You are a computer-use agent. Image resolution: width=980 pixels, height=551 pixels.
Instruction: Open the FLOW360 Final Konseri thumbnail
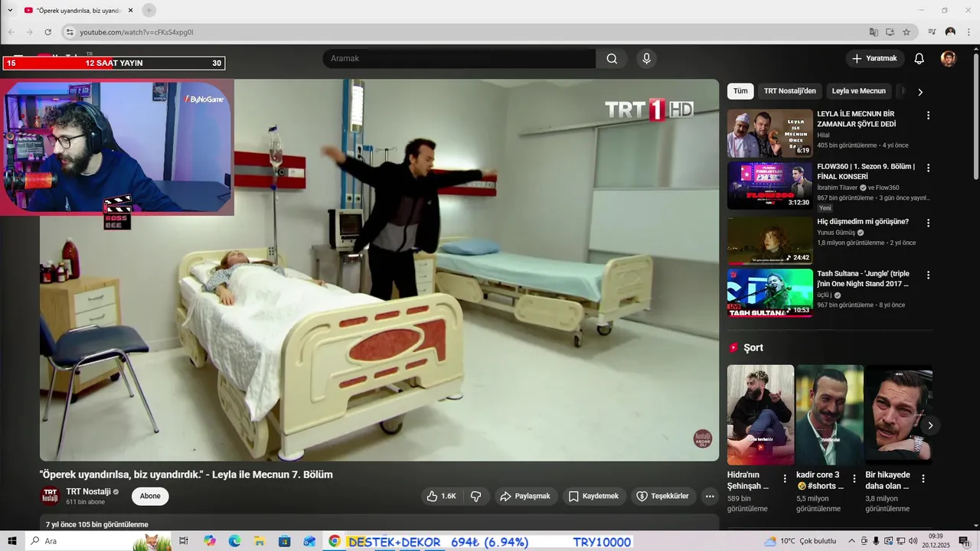pos(769,185)
